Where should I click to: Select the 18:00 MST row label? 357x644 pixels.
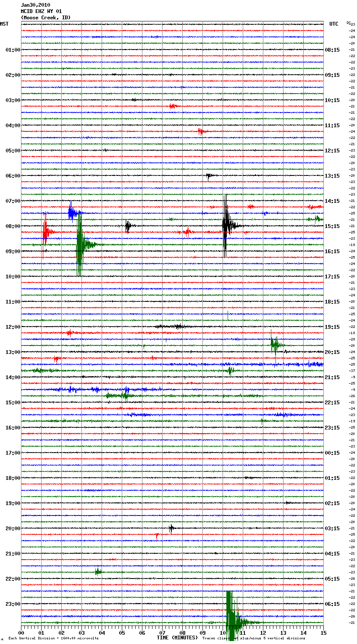coord(13,478)
